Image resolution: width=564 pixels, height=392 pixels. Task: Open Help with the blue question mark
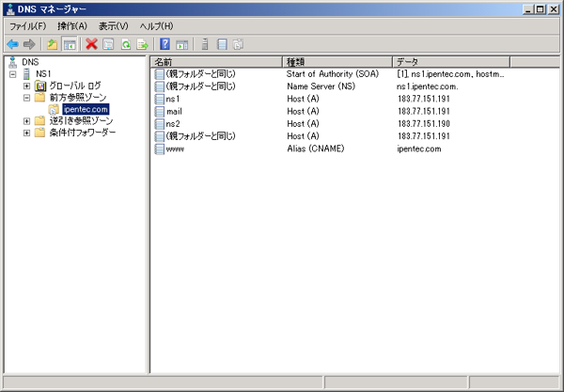[164, 44]
